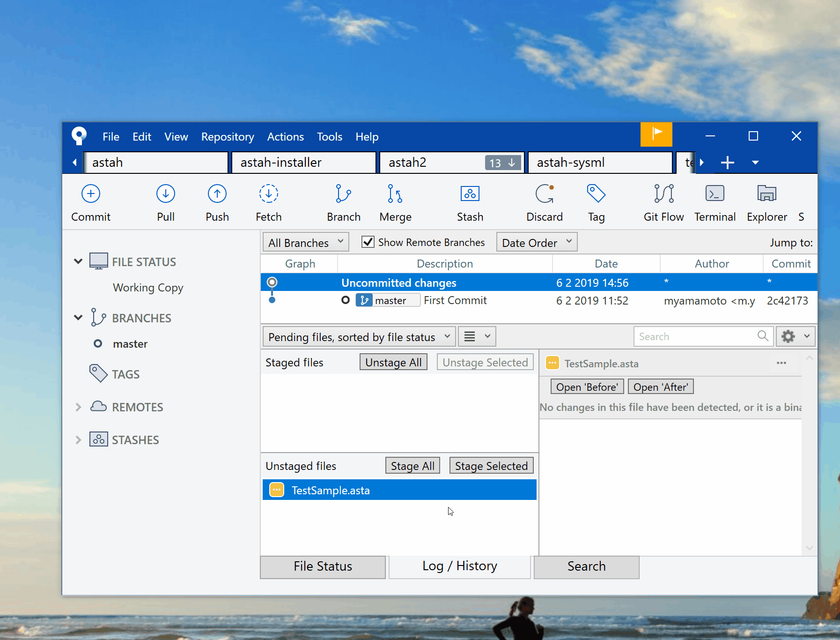Click the Stage All button
The image size is (840, 640).
point(412,466)
